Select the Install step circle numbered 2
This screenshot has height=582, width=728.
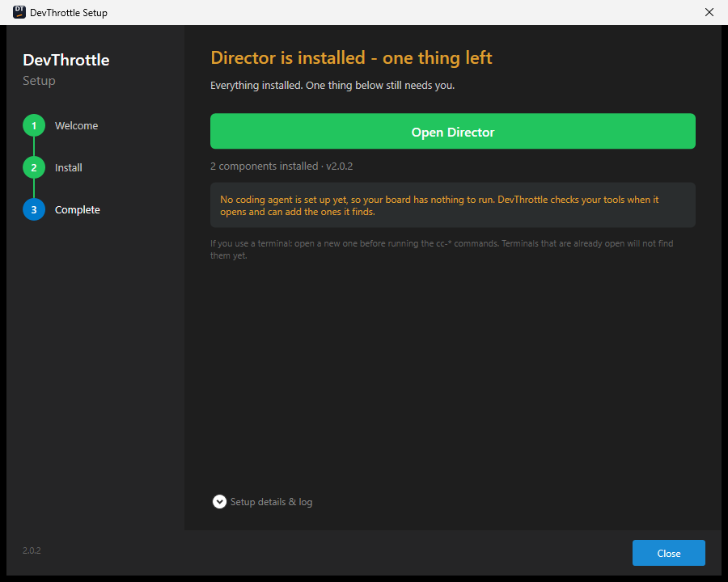[34, 167]
